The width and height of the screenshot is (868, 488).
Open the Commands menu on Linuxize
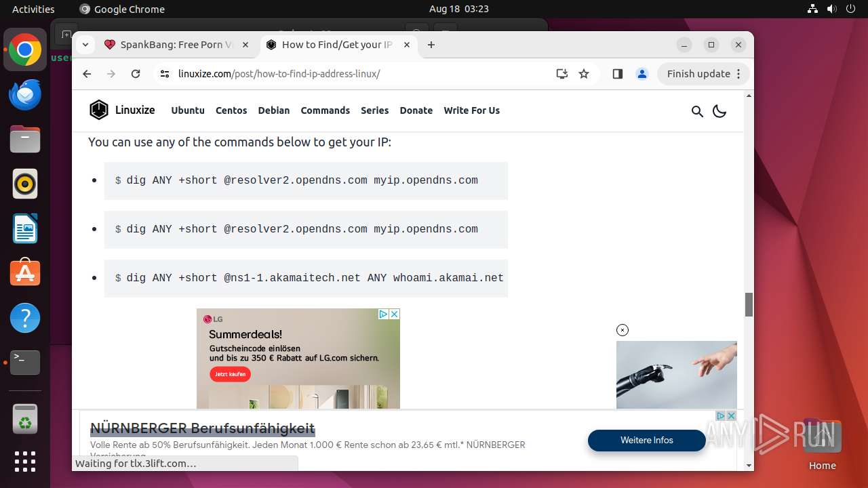325,110
